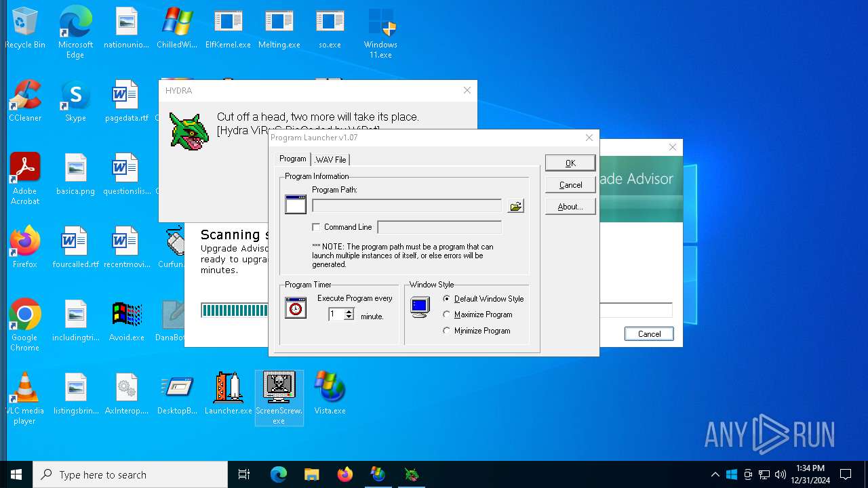Click the network tray icon
This screenshot has height=488, width=868.
click(x=764, y=474)
